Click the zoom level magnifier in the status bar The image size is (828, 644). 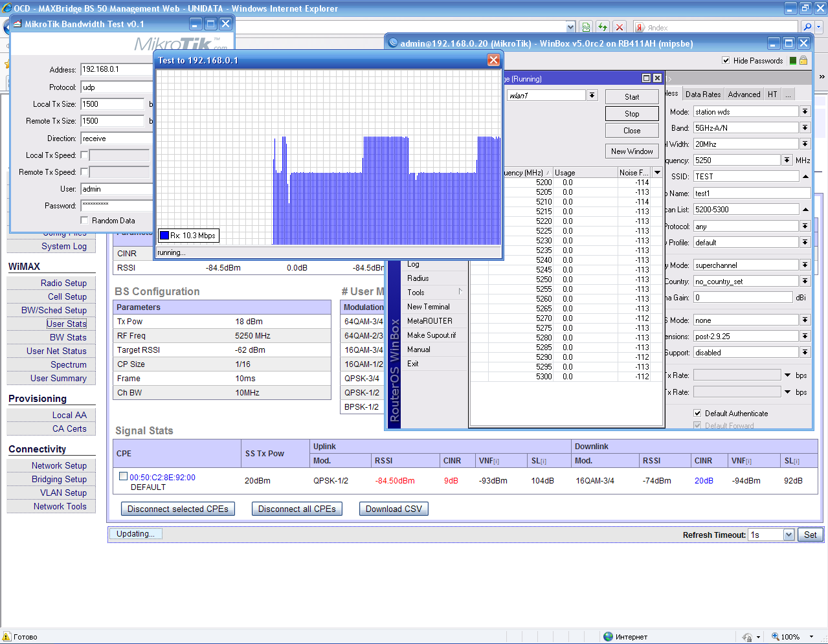pos(776,637)
